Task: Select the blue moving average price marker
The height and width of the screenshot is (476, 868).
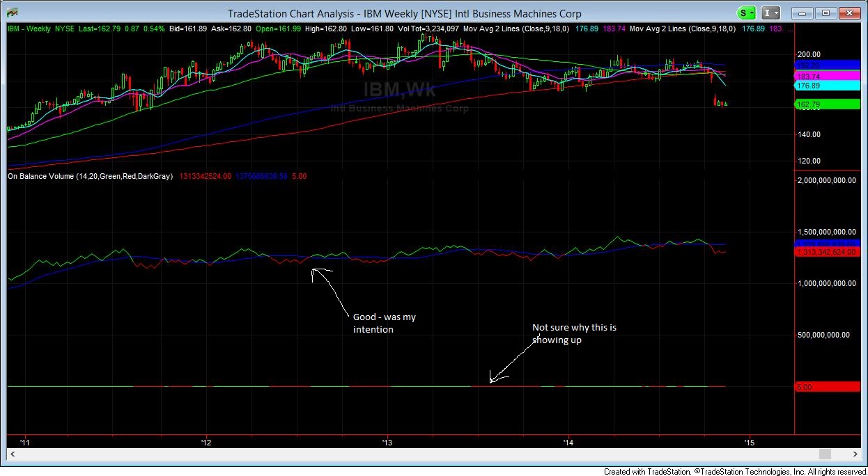Action: coord(828,65)
